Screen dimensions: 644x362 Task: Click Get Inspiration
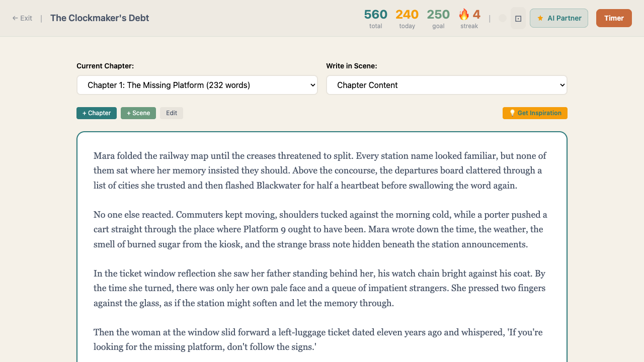[x=535, y=113]
